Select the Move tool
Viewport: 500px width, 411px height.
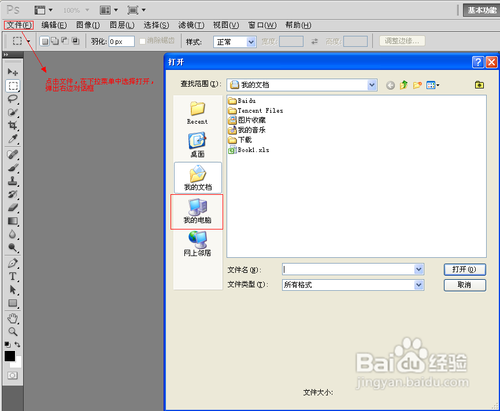click(x=13, y=72)
